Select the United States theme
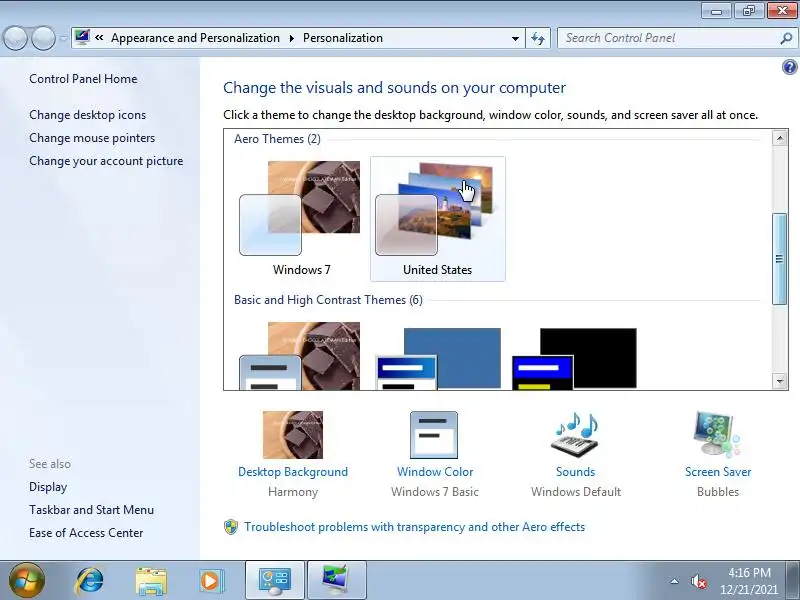Viewport: 800px width, 600px height. click(x=438, y=219)
